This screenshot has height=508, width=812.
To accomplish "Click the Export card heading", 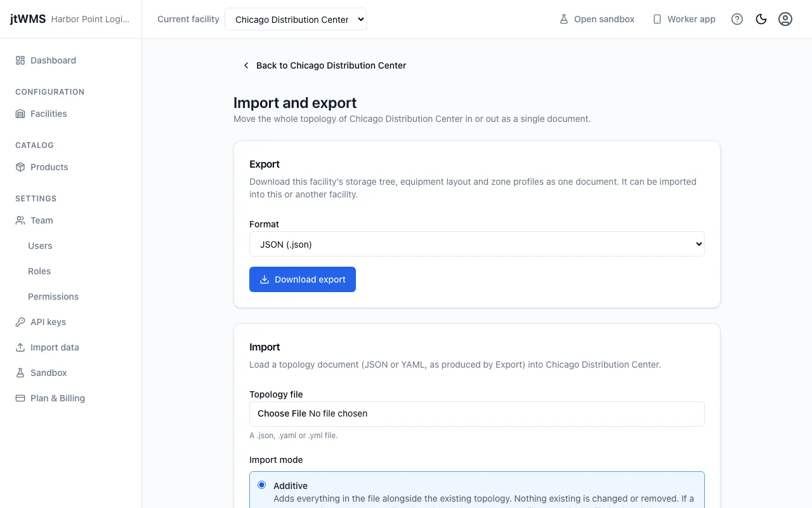I will [265, 164].
